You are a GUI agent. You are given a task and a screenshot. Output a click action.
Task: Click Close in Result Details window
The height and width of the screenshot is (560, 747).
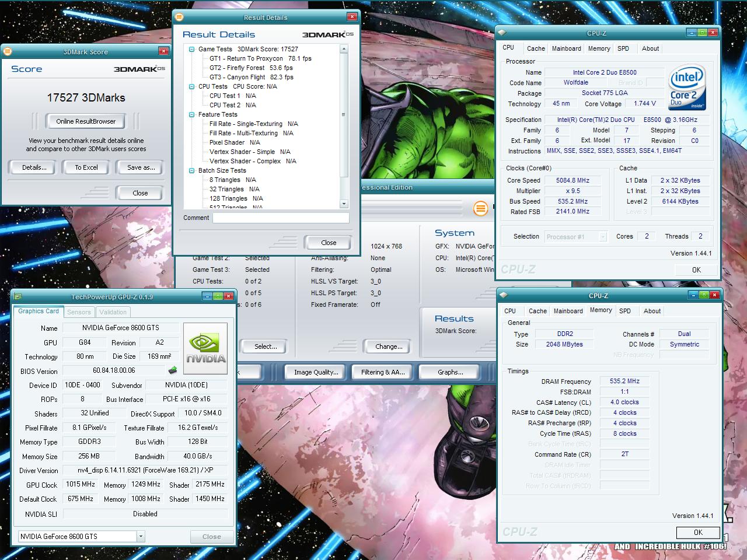pyautogui.click(x=329, y=243)
